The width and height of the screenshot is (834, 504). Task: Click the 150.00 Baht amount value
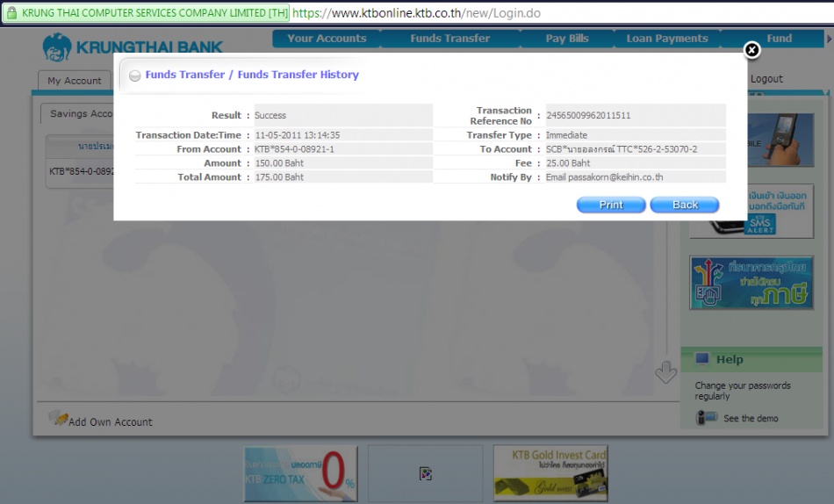[279, 163]
